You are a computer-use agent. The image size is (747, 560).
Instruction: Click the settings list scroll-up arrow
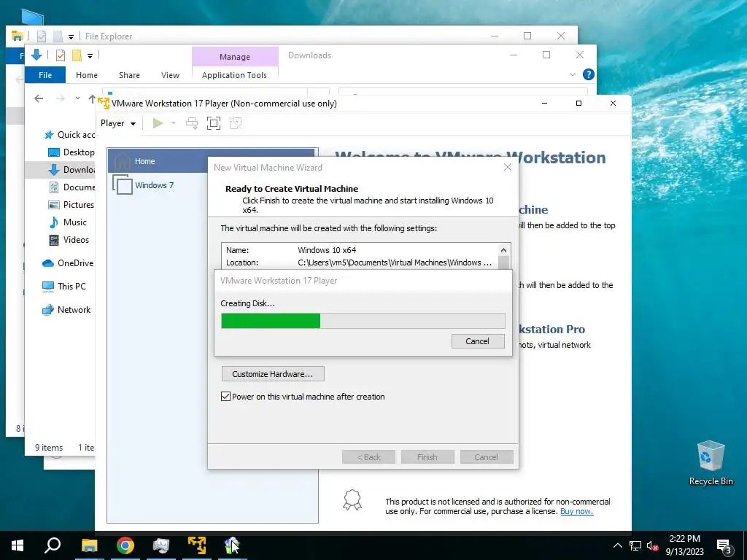click(503, 250)
